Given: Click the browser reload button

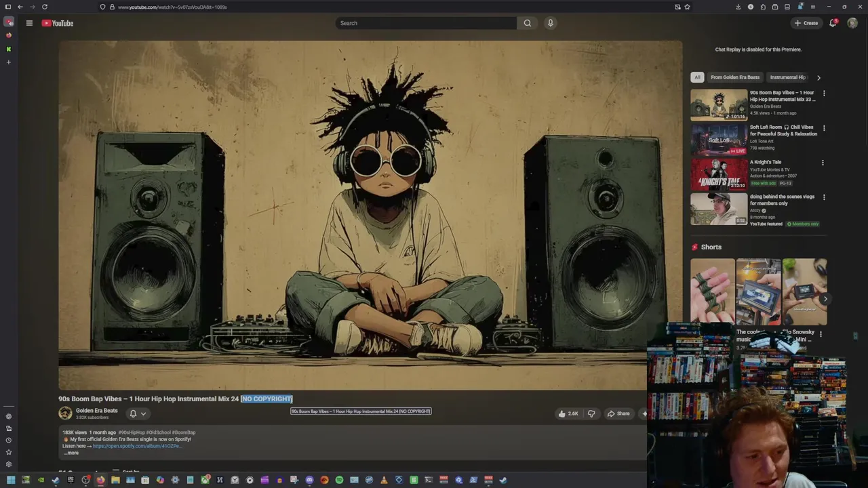Looking at the screenshot, I should (45, 7).
